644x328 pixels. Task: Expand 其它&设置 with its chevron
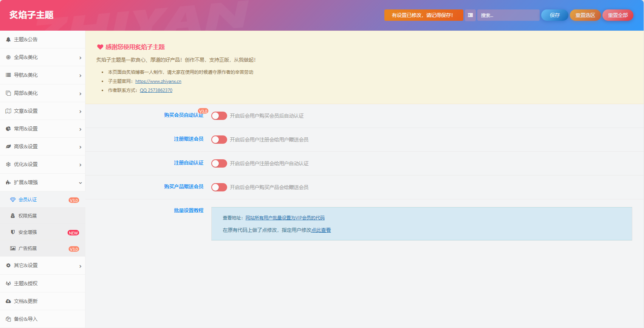pos(80,266)
